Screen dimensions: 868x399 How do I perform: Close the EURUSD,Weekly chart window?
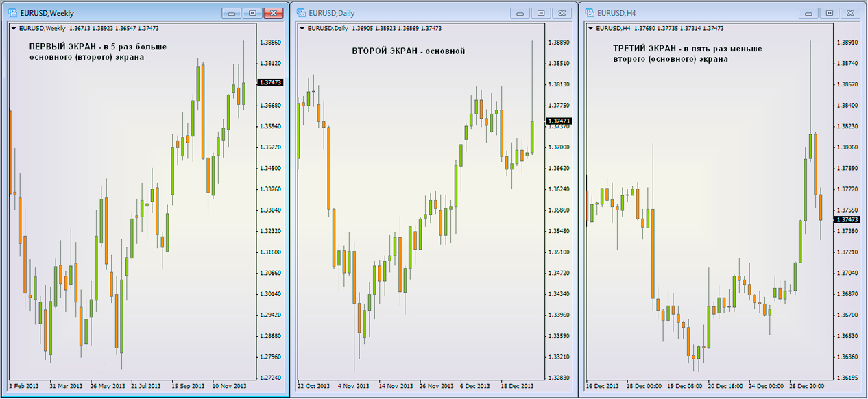click(x=274, y=13)
